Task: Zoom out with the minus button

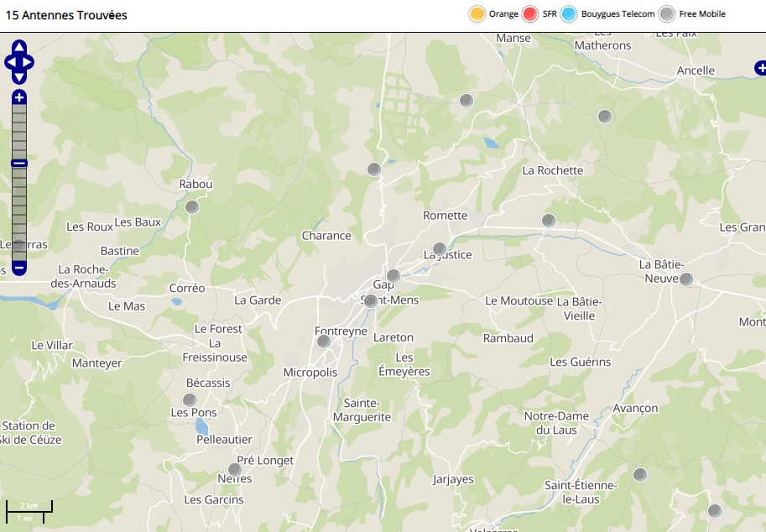Action: tap(18, 269)
